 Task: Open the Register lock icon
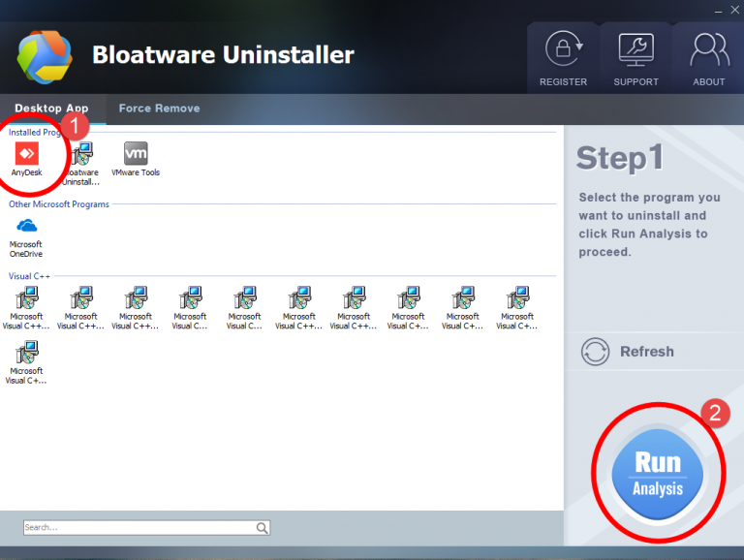point(563,48)
